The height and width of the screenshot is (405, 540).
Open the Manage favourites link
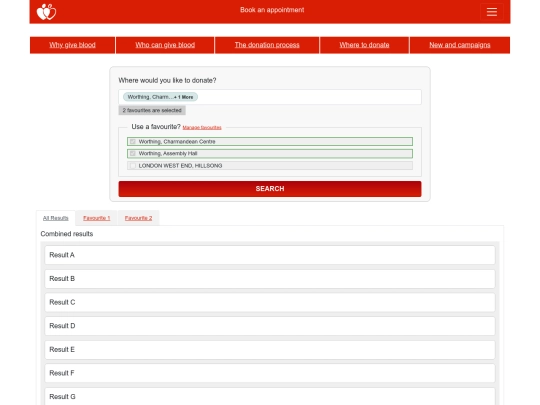coord(202,127)
